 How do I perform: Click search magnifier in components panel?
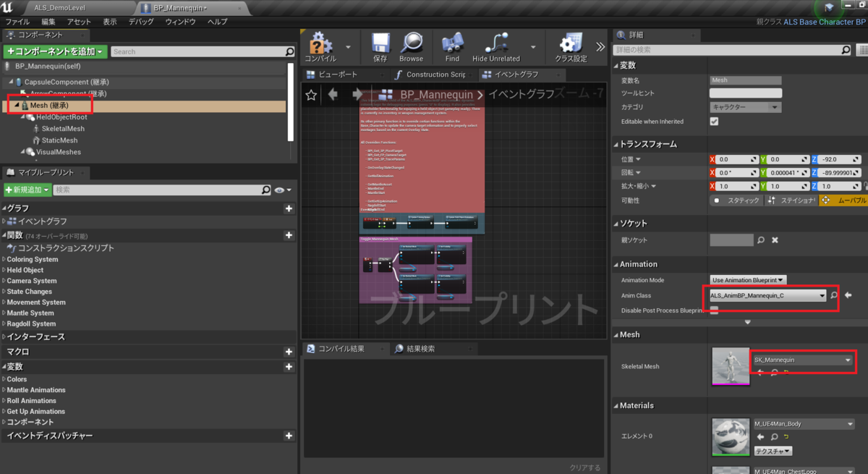click(x=289, y=51)
